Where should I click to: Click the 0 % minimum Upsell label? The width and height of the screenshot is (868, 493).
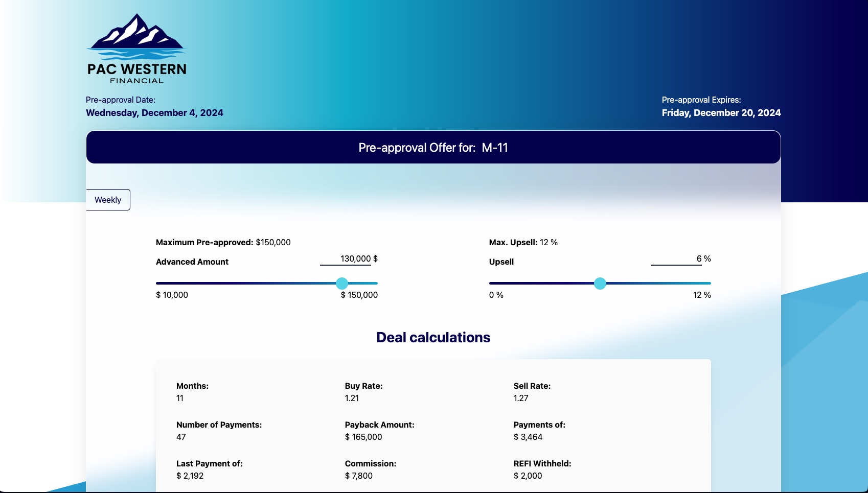coord(496,295)
